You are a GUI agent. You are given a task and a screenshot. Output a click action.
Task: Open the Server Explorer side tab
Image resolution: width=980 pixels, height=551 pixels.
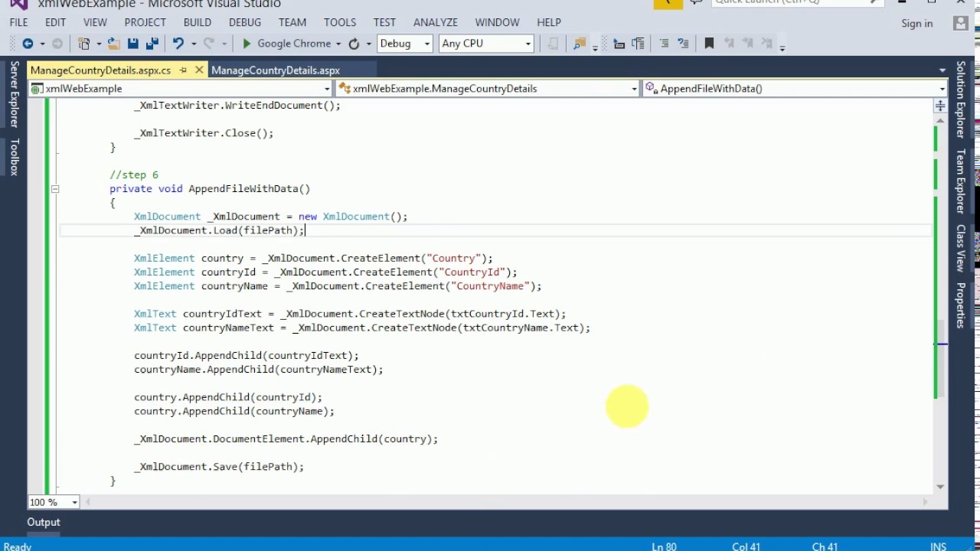point(14,94)
